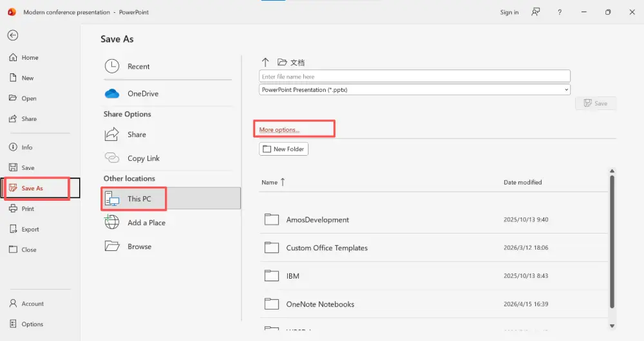This screenshot has height=341, width=644.
Task: Open Account settings
Action: [x=26, y=303]
